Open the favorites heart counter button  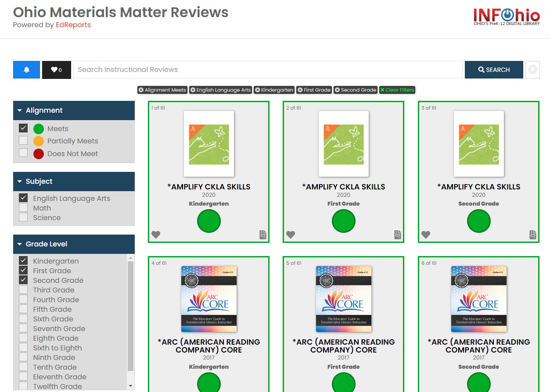[56, 70]
